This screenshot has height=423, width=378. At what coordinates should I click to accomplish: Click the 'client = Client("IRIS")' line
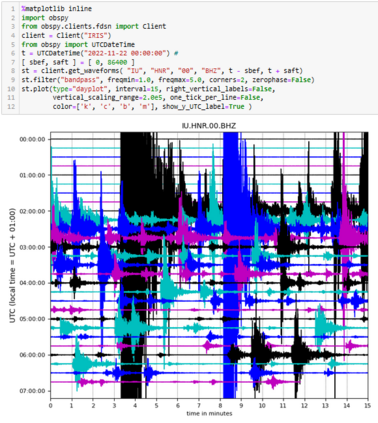tap(66, 35)
